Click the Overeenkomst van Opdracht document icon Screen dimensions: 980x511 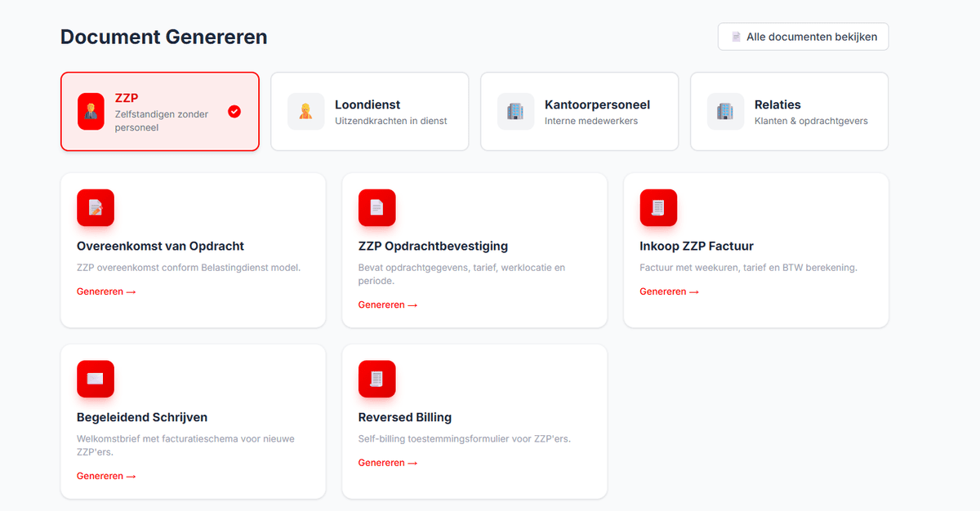tap(96, 207)
